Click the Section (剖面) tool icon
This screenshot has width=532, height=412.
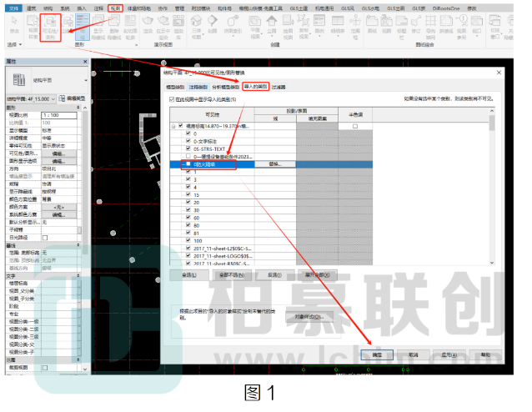pos(213,24)
